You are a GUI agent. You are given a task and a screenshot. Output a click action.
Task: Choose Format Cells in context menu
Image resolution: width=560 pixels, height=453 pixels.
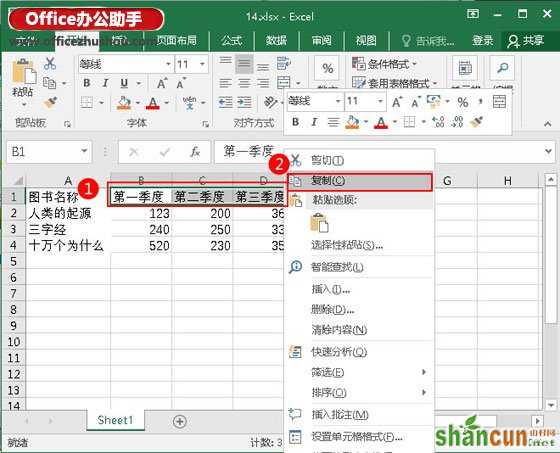coord(360,437)
